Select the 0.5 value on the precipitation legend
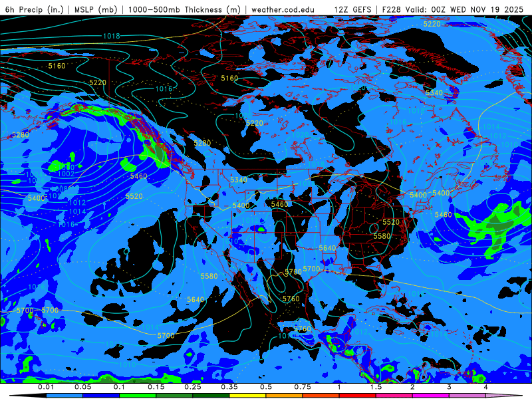The height and width of the screenshot is (399, 532). [x=266, y=387]
